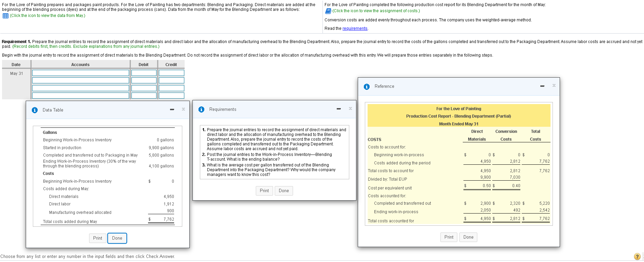Click the 'Started in production' row label
This screenshot has height=262, width=644.
[62, 148]
